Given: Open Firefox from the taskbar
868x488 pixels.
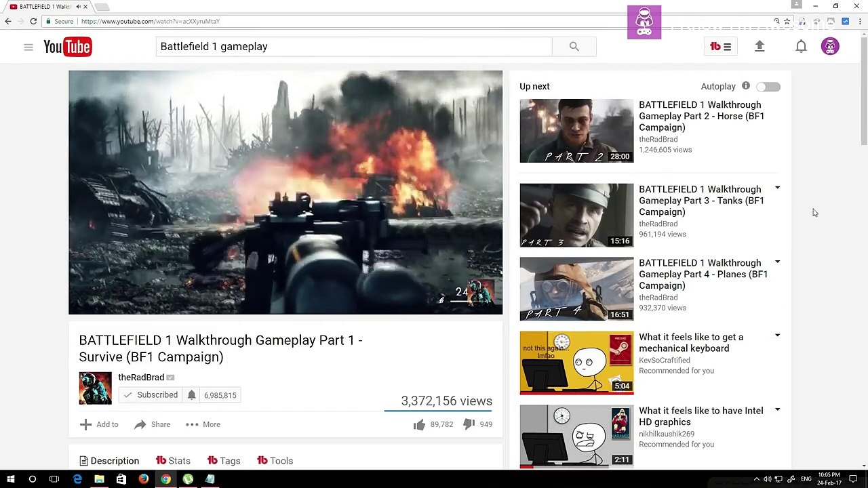Looking at the screenshot, I should tap(143, 479).
